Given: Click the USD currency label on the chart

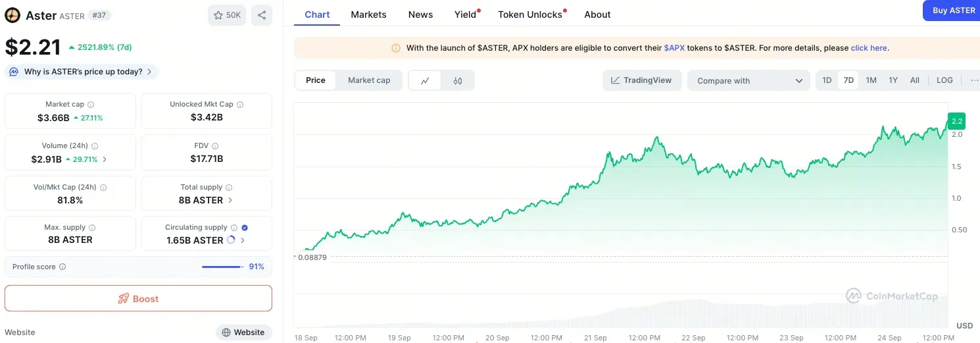Looking at the screenshot, I should [x=964, y=326].
